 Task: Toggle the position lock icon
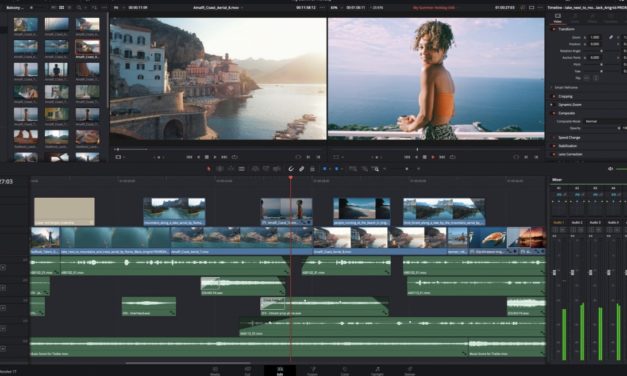click(313, 169)
